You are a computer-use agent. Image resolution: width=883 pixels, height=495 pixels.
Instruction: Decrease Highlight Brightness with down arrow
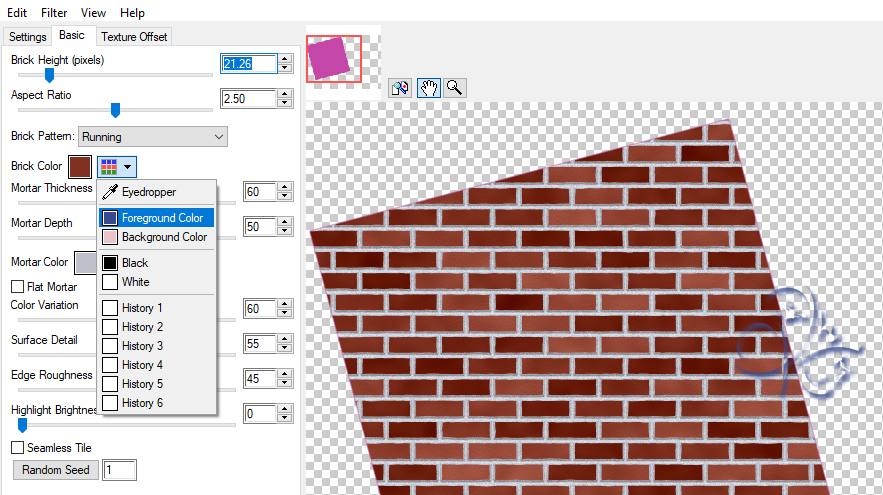[285, 418]
